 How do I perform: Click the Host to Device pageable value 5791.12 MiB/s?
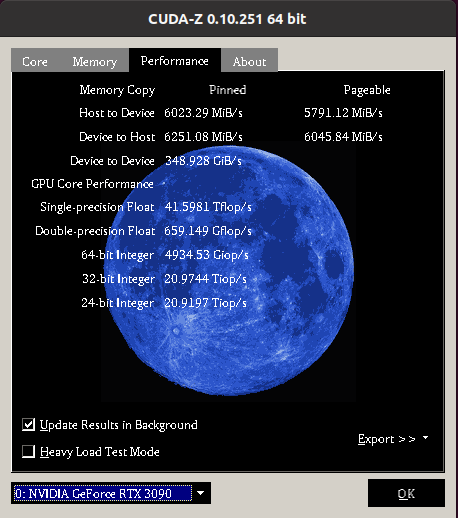(x=343, y=113)
